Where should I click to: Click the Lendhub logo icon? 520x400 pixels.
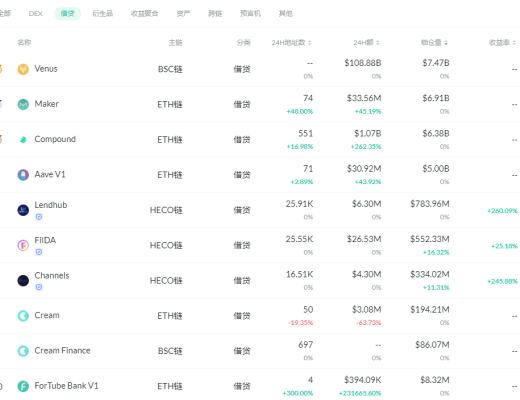click(23, 210)
